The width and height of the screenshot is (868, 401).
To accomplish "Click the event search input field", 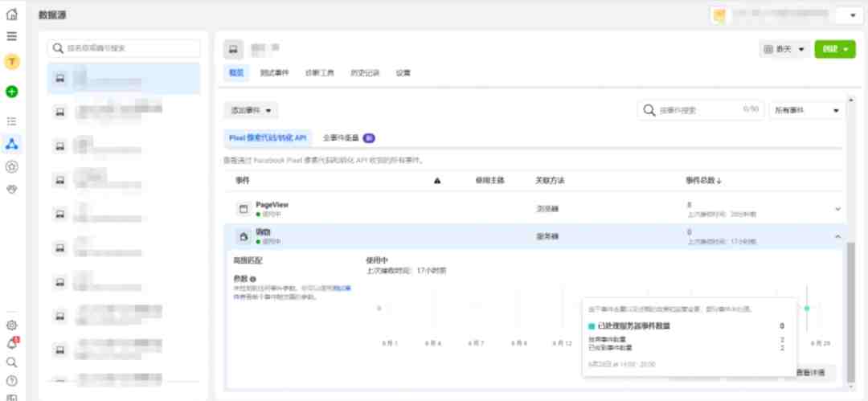I will (x=702, y=111).
